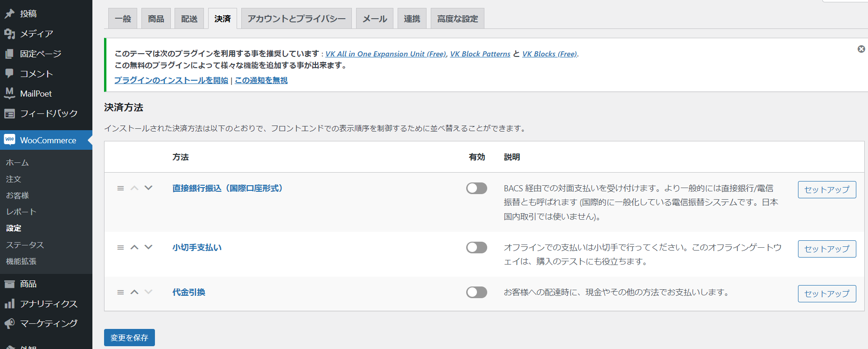
Task: Enable the 代金引換 payment method switch
Action: [476, 292]
